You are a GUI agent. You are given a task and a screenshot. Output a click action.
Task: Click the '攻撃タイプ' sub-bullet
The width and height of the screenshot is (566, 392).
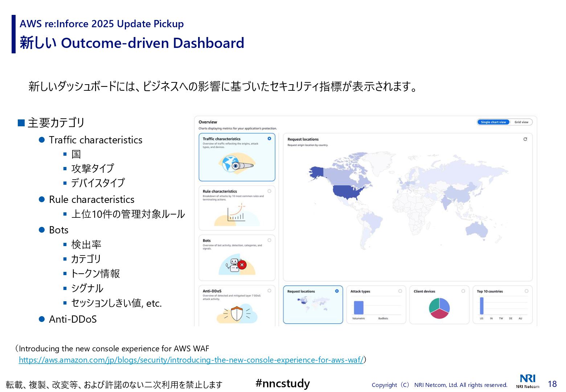coord(93,168)
